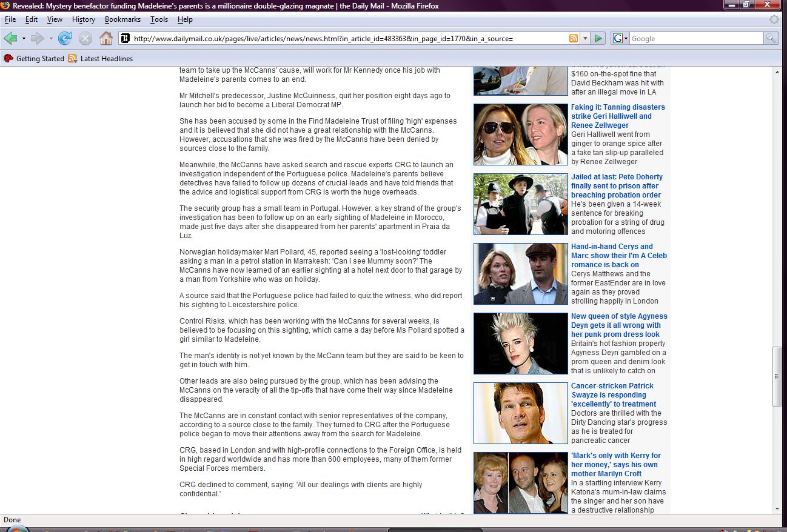Expand the address bar URL dropdown

585,39
